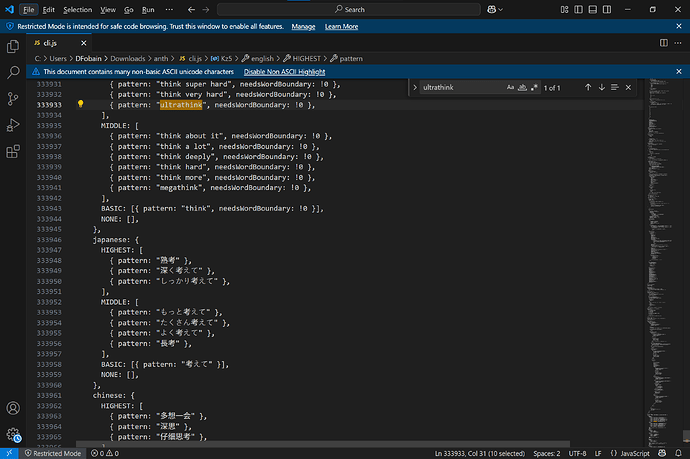Open the Selection menu
The height and width of the screenshot is (459, 690).
click(x=77, y=9)
